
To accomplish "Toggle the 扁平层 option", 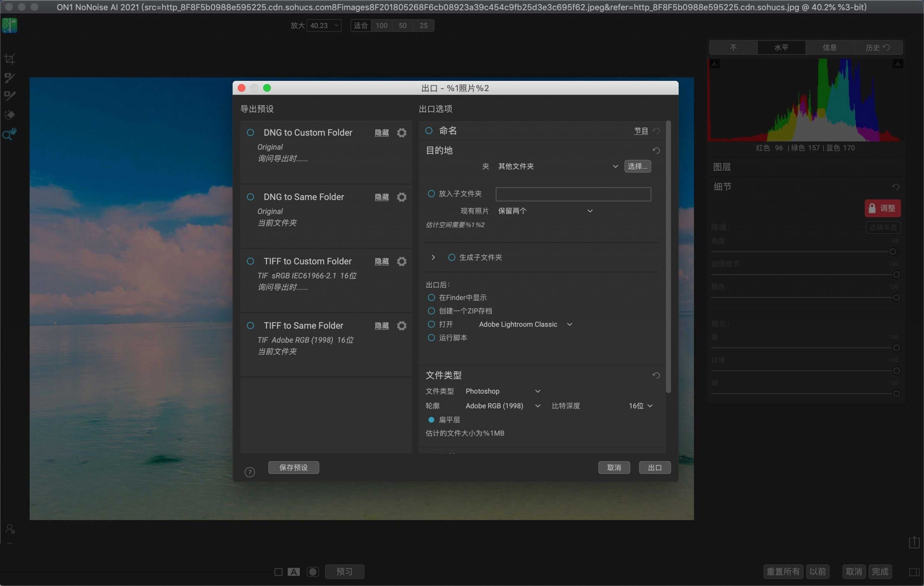I will [431, 420].
